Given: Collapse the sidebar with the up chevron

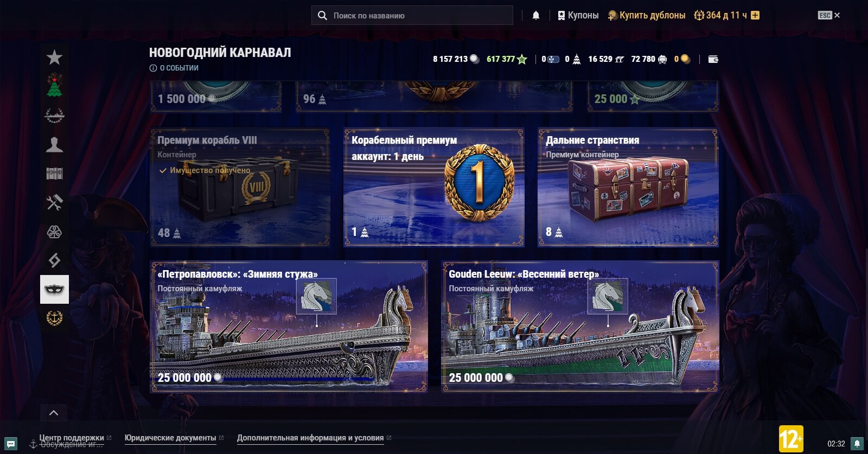Looking at the screenshot, I should tap(54, 413).
